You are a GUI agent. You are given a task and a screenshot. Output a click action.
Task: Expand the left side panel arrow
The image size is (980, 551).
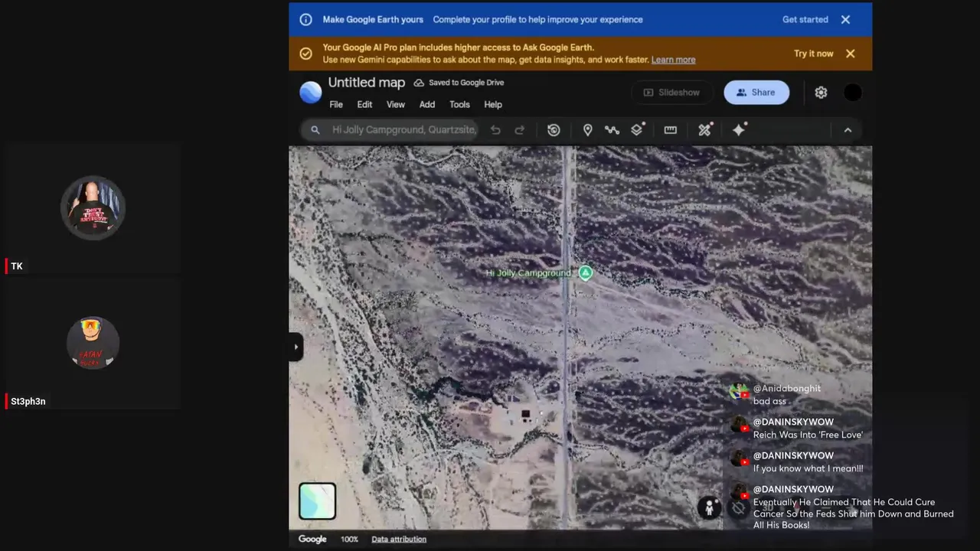296,347
